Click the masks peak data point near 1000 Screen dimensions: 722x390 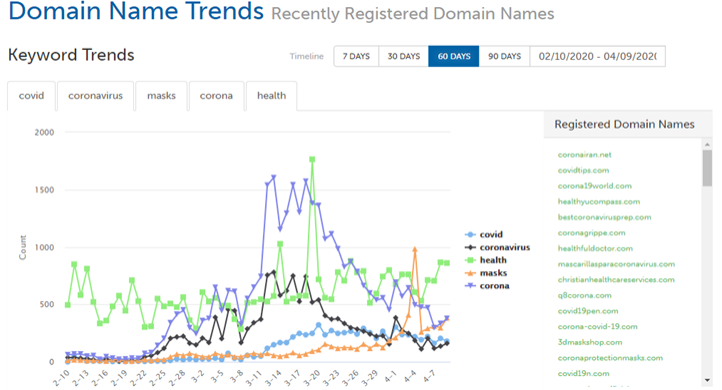point(415,250)
